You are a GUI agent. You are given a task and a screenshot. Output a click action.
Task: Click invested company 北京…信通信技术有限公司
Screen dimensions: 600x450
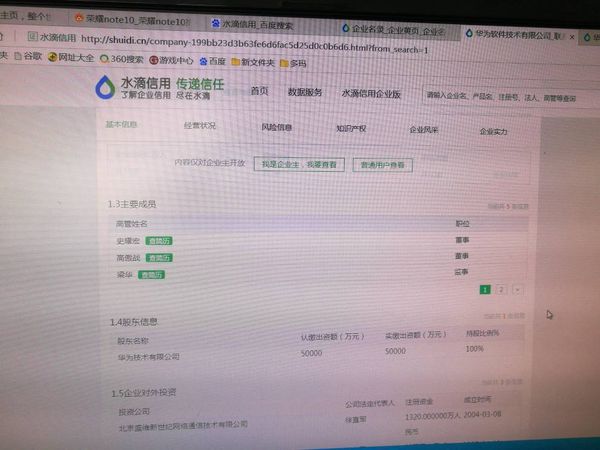(x=183, y=426)
